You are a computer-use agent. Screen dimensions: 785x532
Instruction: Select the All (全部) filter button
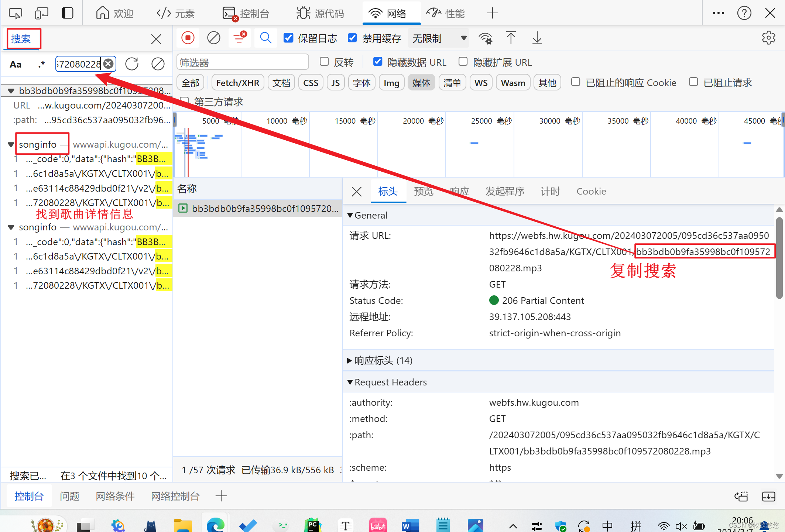point(191,83)
